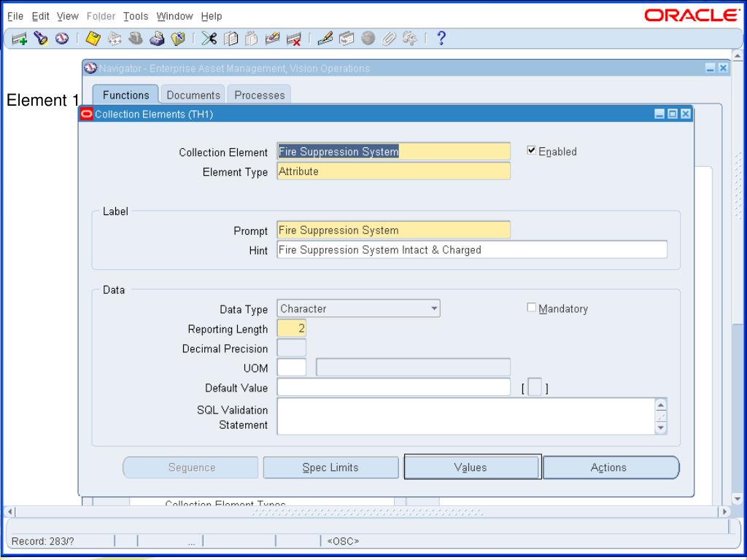Click the Switch Responsibilities hat icon

pos(136,39)
